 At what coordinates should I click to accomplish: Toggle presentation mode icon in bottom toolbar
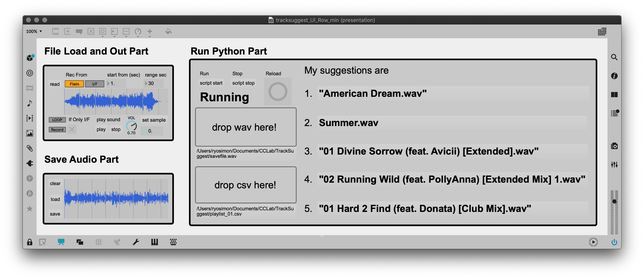[61, 242]
